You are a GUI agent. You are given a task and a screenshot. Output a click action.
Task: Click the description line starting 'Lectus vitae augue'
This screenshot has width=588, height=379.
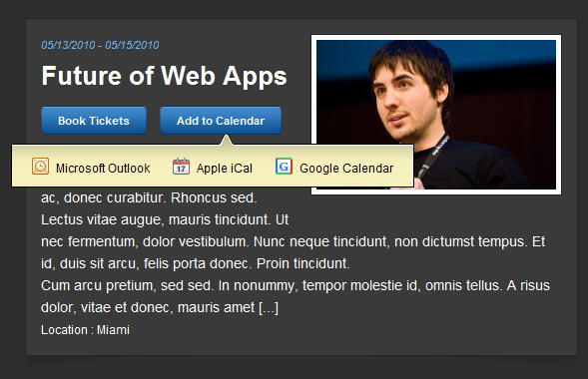coord(165,219)
